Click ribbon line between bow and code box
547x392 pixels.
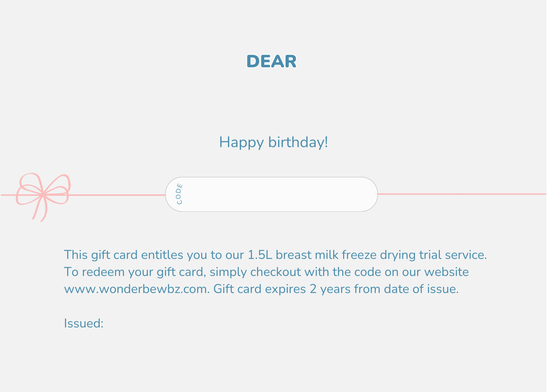pos(119,195)
